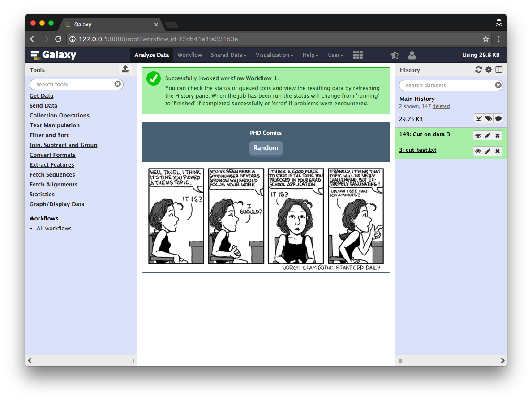Edit attributes of 149: Cut on data 3

coord(488,135)
